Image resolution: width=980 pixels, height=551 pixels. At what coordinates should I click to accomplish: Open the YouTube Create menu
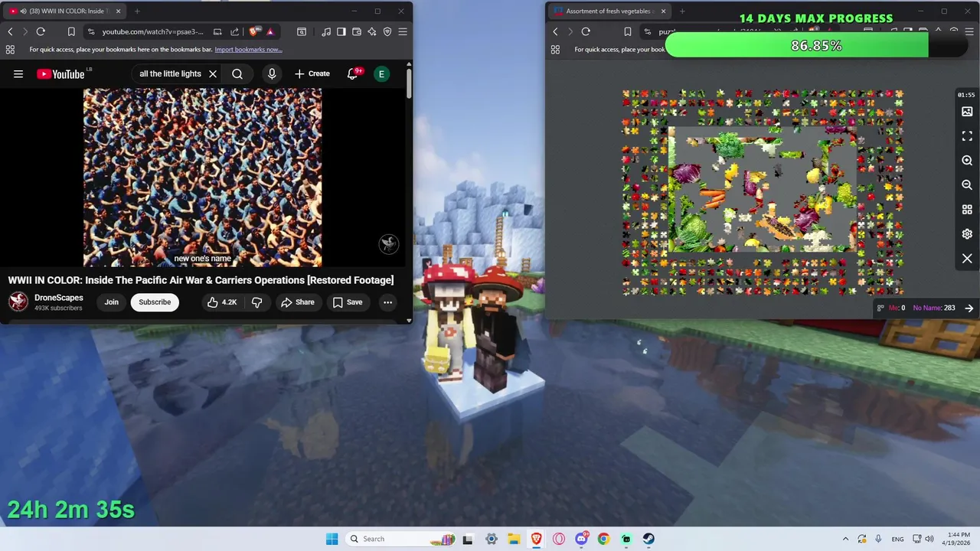click(x=312, y=74)
